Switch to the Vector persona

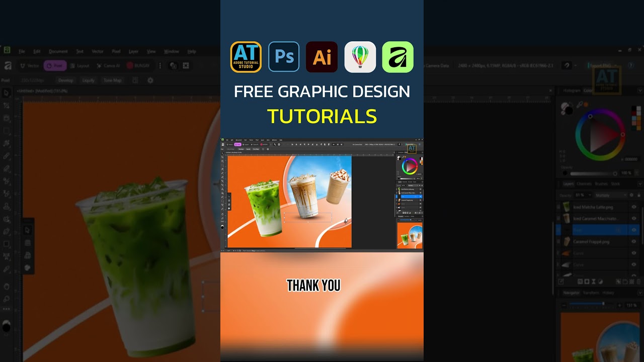[x=29, y=65]
